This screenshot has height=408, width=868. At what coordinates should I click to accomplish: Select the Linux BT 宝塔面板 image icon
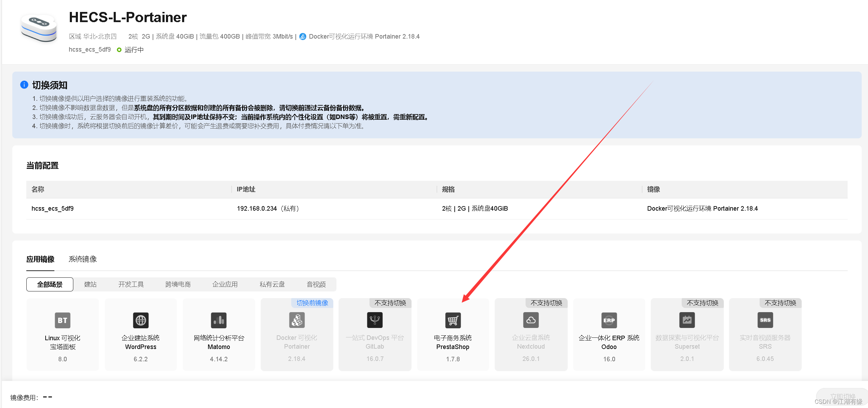click(62, 320)
